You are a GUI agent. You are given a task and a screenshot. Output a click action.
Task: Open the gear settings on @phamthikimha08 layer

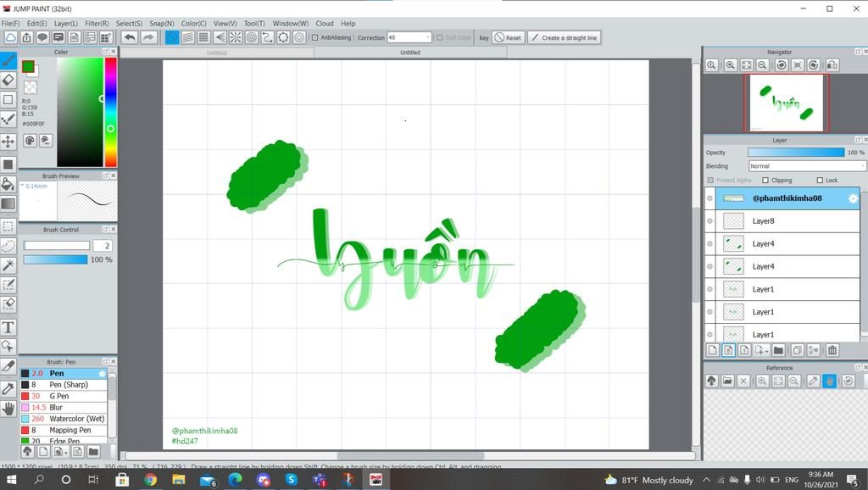853,198
